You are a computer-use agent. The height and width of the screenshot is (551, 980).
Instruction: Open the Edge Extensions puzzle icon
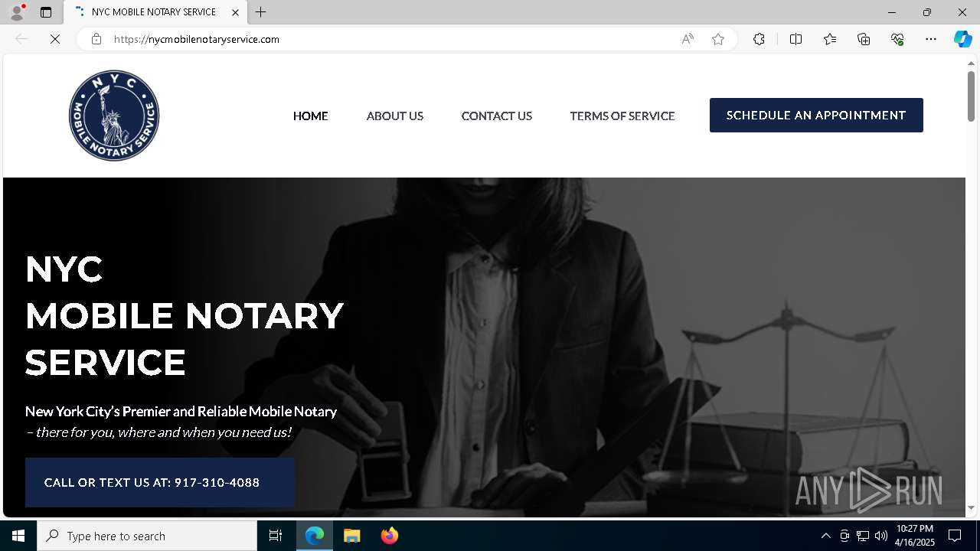[x=759, y=39]
